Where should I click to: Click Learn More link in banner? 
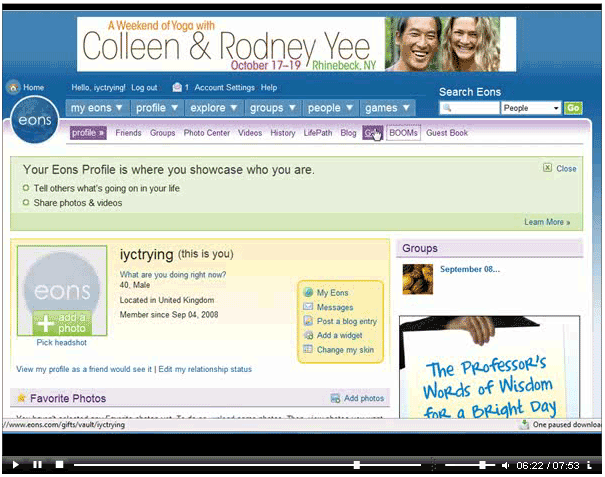(547, 222)
